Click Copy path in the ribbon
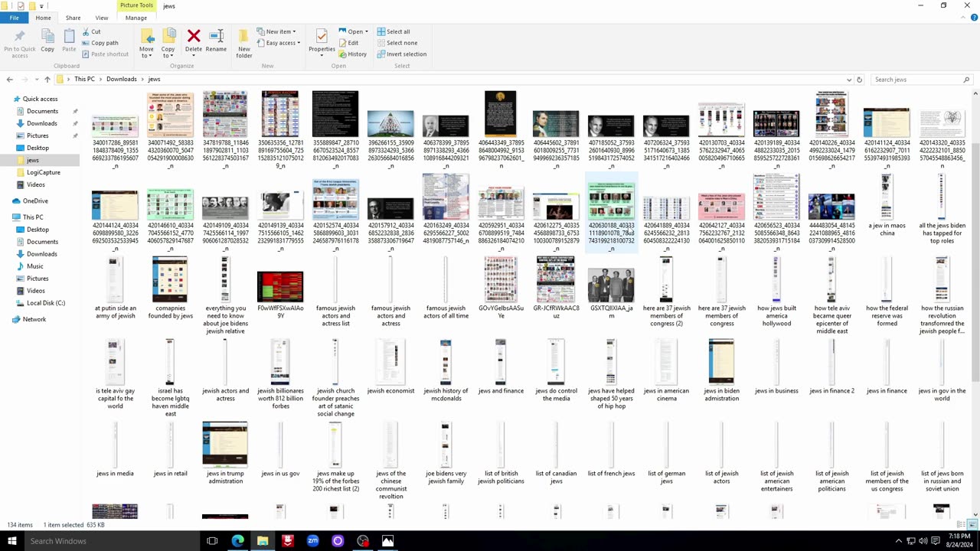 (100, 43)
